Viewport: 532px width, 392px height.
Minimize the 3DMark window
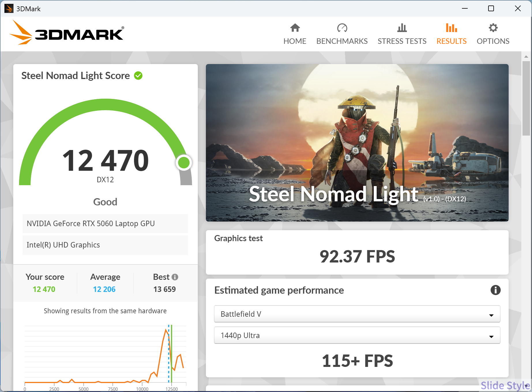click(465, 8)
